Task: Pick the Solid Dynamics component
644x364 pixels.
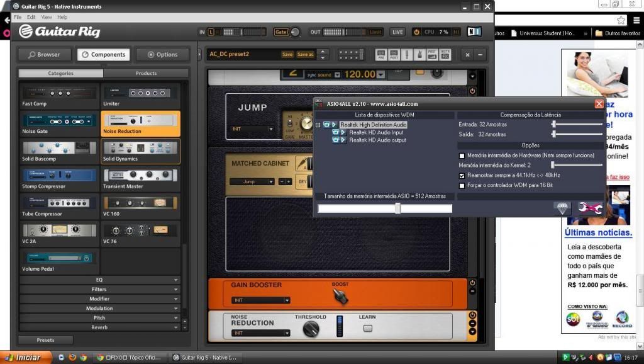Action: (140, 151)
